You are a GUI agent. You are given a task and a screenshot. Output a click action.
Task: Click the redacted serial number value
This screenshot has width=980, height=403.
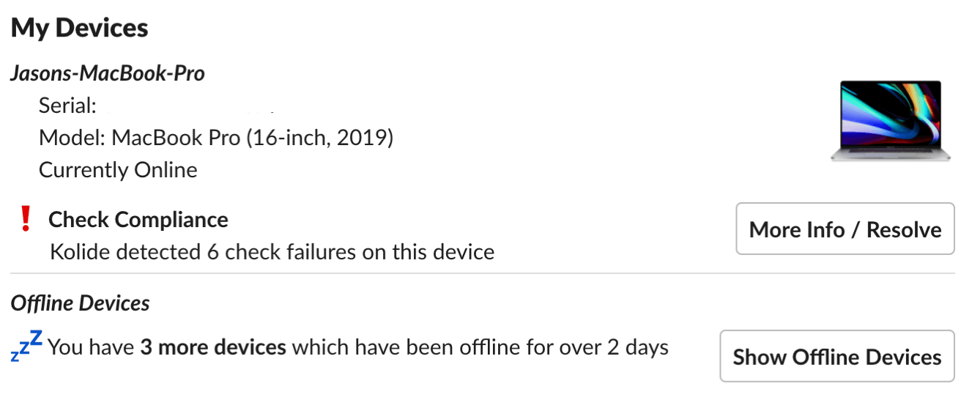(x=190, y=107)
